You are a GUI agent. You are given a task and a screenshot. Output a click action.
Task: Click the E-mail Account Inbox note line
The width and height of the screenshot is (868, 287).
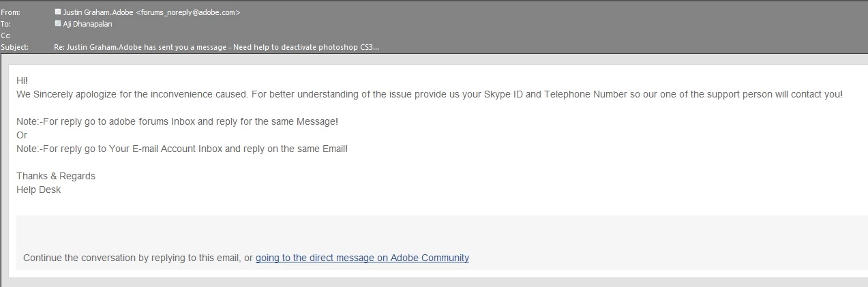[x=182, y=149]
